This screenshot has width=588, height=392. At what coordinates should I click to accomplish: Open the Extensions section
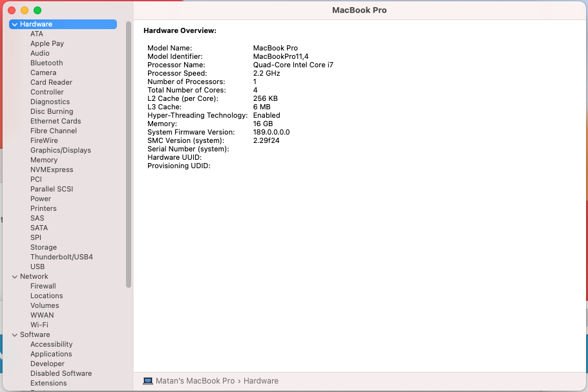pos(48,383)
